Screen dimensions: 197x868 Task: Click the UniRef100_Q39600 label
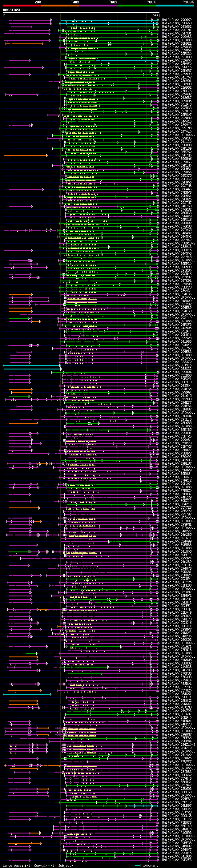tap(176, 60)
